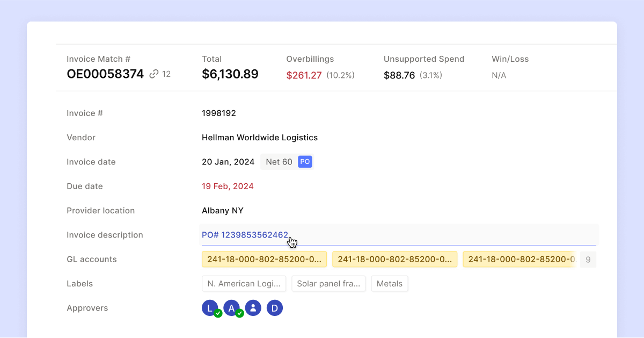This screenshot has width=644, height=338.
Task: Click the Net 60 terms chip
Action: 280,162
